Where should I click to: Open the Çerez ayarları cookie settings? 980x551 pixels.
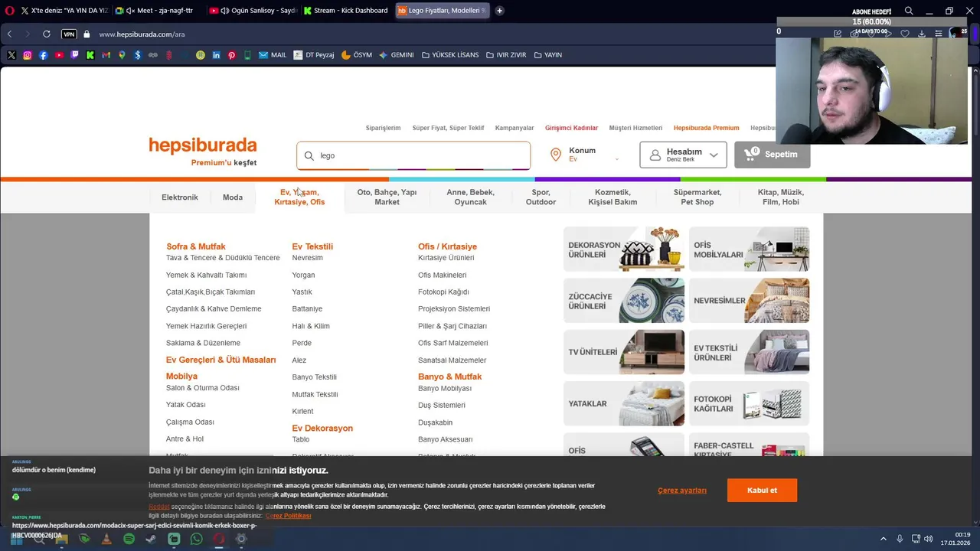pyautogui.click(x=682, y=491)
